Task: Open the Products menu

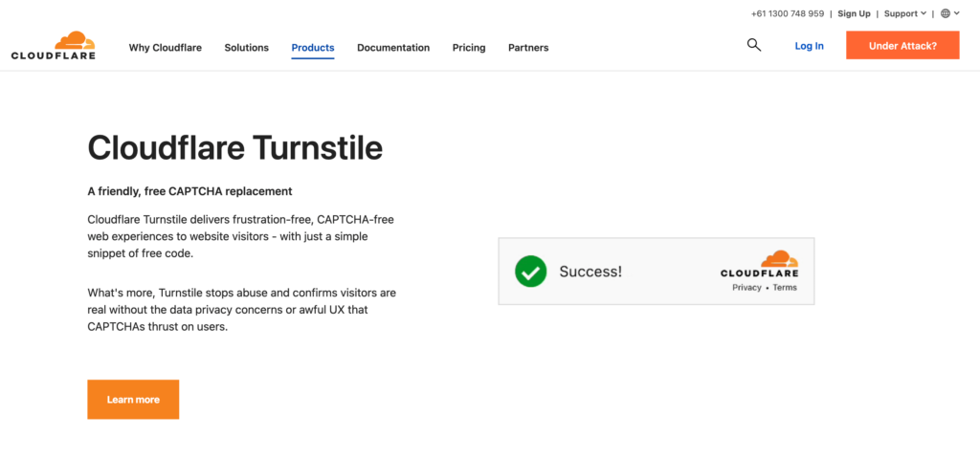Action: click(x=313, y=48)
